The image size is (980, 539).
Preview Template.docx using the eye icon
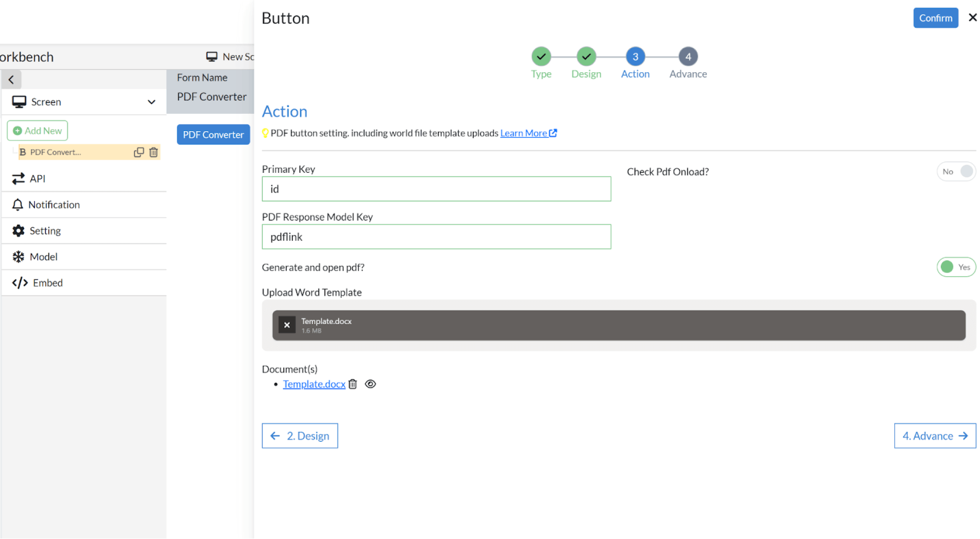(370, 384)
